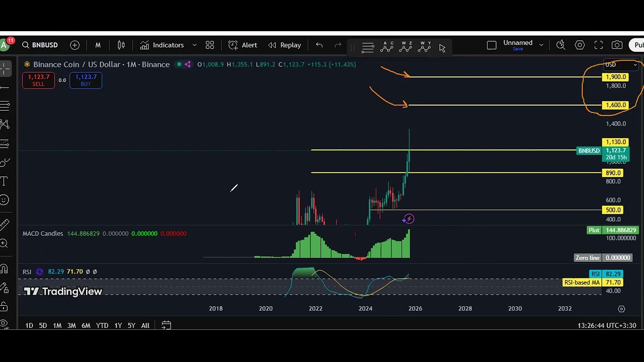Select the ABCD pattern drawing tool
The width and height of the screenshot is (644, 362).
click(387, 47)
